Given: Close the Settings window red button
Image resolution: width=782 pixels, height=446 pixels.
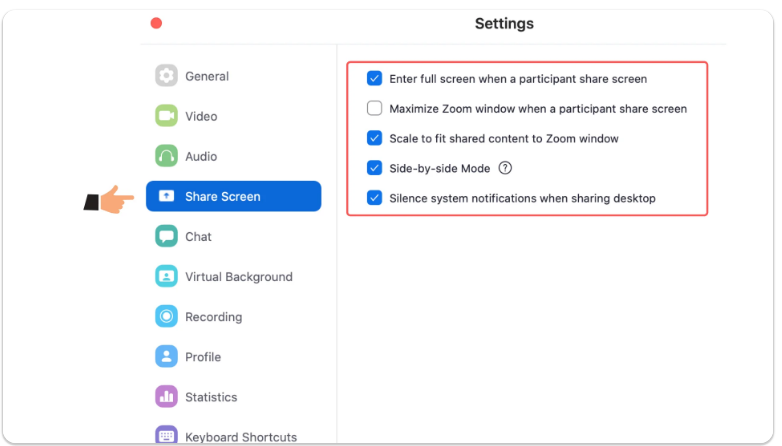Looking at the screenshot, I should 156,23.
